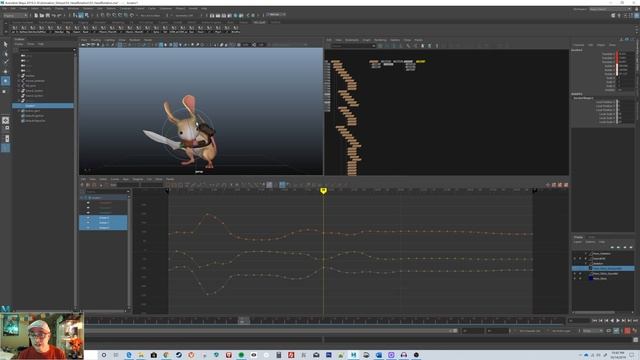The image size is (640, 360).
Task: Switch to the Anim tab in layer editor
Action: tap(591, 237)
